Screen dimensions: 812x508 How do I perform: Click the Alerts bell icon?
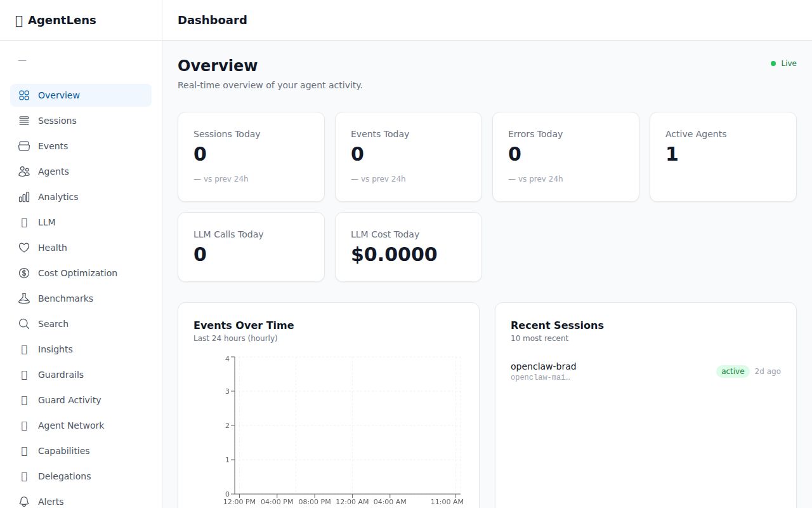(x=24, y=502)
